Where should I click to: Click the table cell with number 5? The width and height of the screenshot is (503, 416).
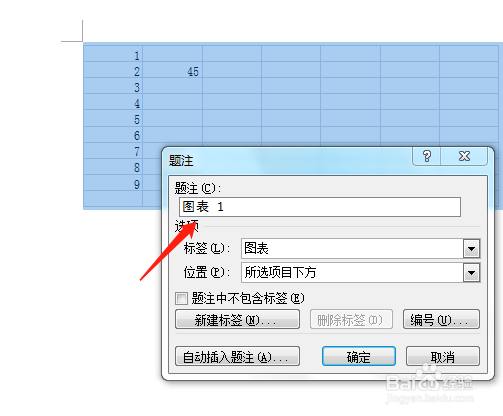tap(113, 118)
